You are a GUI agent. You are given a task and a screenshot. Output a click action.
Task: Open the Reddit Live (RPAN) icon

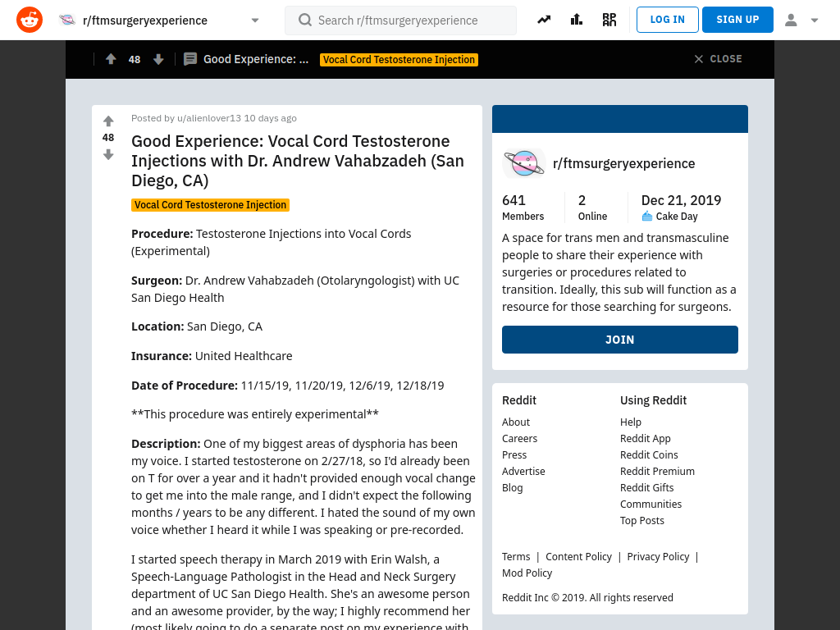pos(609,20)
